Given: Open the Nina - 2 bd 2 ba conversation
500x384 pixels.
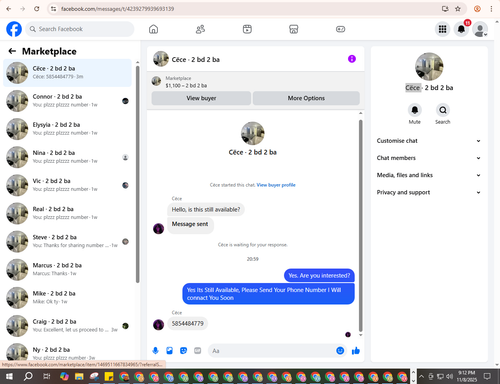Looking at the screenshot, I should tap(67, 157).
